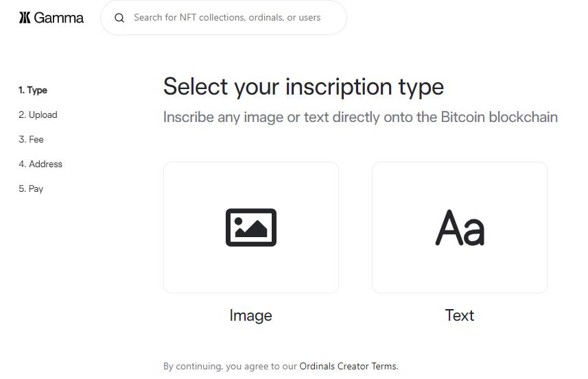Choose the Text label below the card
The image size is (588, 379).
[x=460, y=316]
